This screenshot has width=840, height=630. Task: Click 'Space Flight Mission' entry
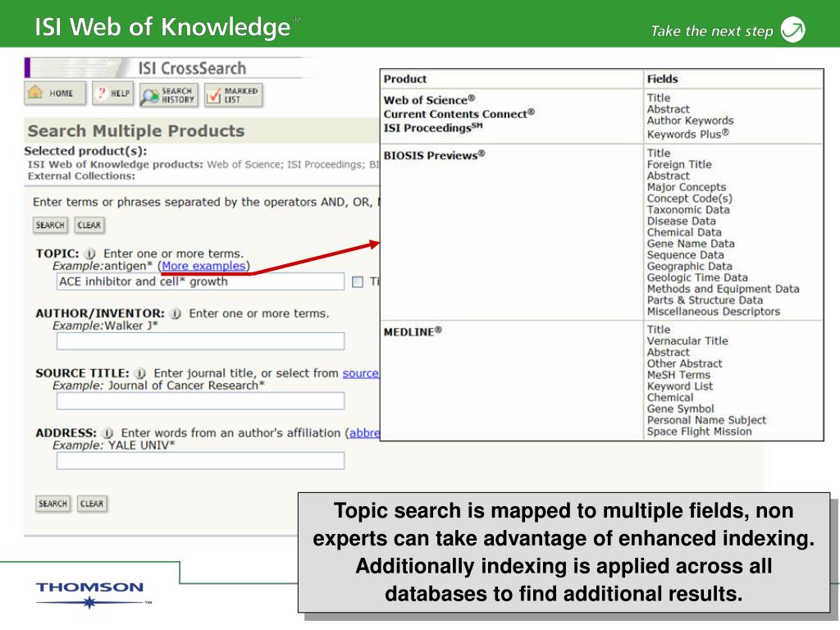coord(699,431)
